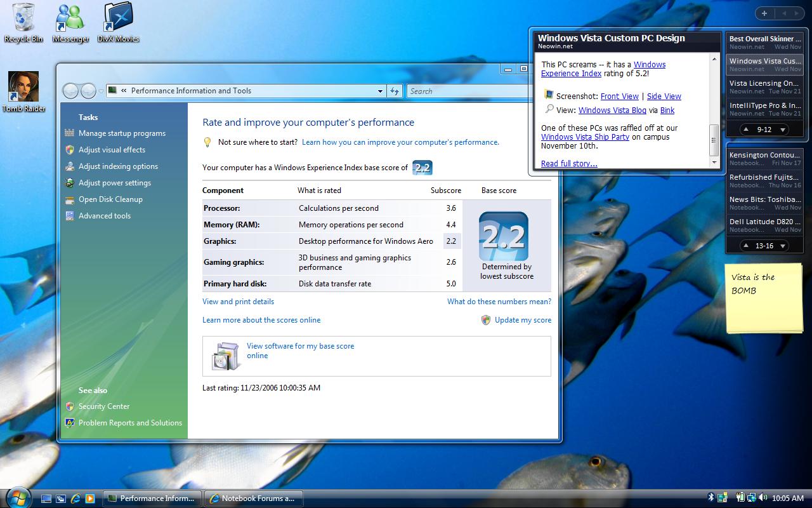Click the Back navigation button
The width and height of the screenshot is (812, 508).
[70, 91]
